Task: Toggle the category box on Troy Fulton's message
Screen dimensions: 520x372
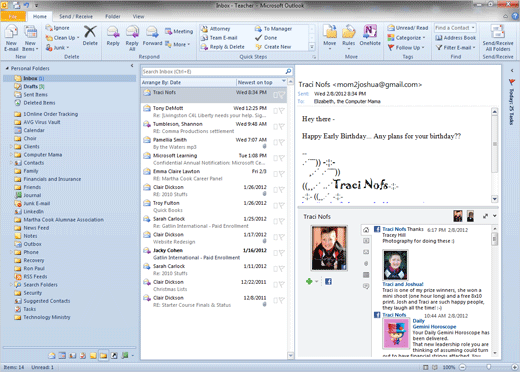Action: tap(276, 206)
